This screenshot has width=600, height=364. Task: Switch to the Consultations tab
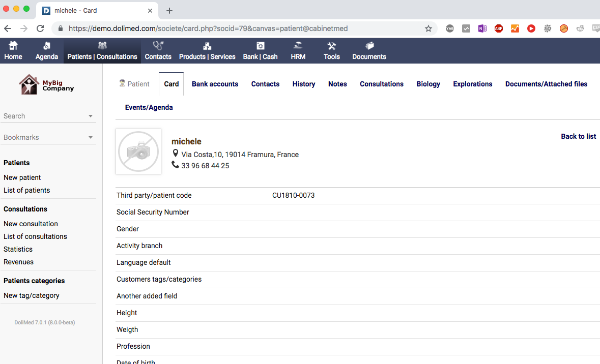[x=381, y=84]
